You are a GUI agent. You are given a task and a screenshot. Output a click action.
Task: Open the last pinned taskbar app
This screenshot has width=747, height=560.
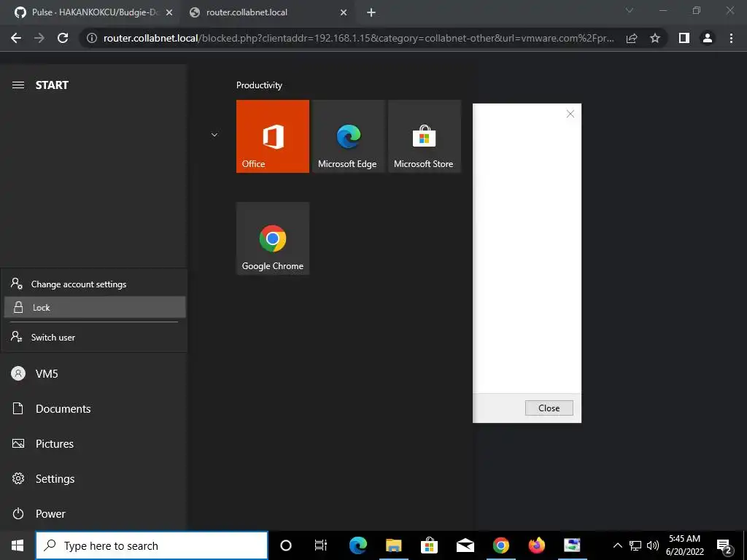[572, 545]
